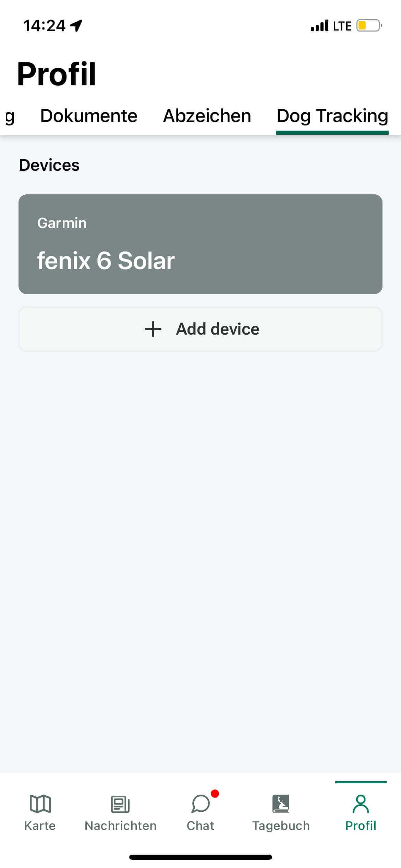Tap the yellow battery indicator
The height and width of the screenshot is (868, 401).
369,25
